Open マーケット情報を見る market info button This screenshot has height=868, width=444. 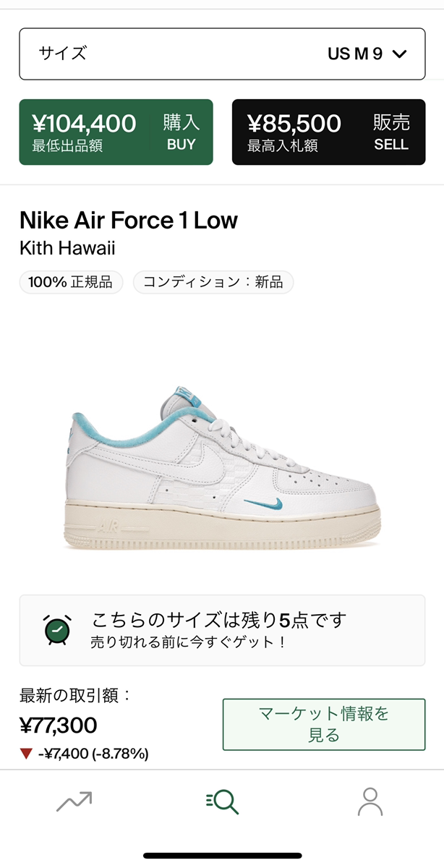pyautogui.click(x=323, y=724)
